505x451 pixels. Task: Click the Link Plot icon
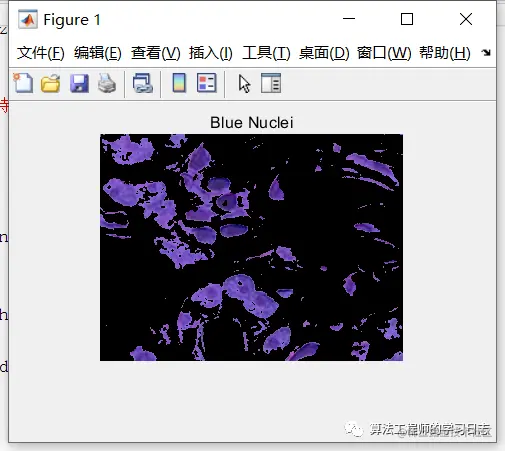pyautogui.click(x=143, y=83)
